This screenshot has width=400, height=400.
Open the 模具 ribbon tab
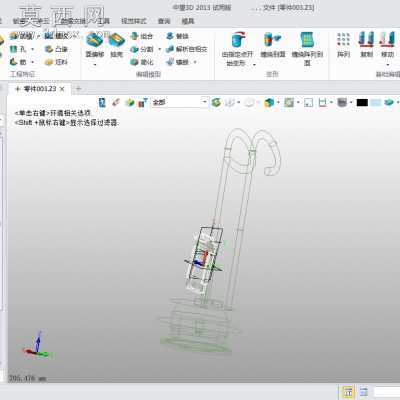[188, 21]
